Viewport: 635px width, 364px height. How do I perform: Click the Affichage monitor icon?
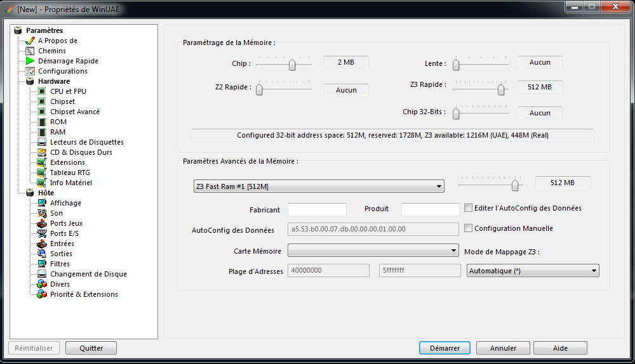(42, 203)
